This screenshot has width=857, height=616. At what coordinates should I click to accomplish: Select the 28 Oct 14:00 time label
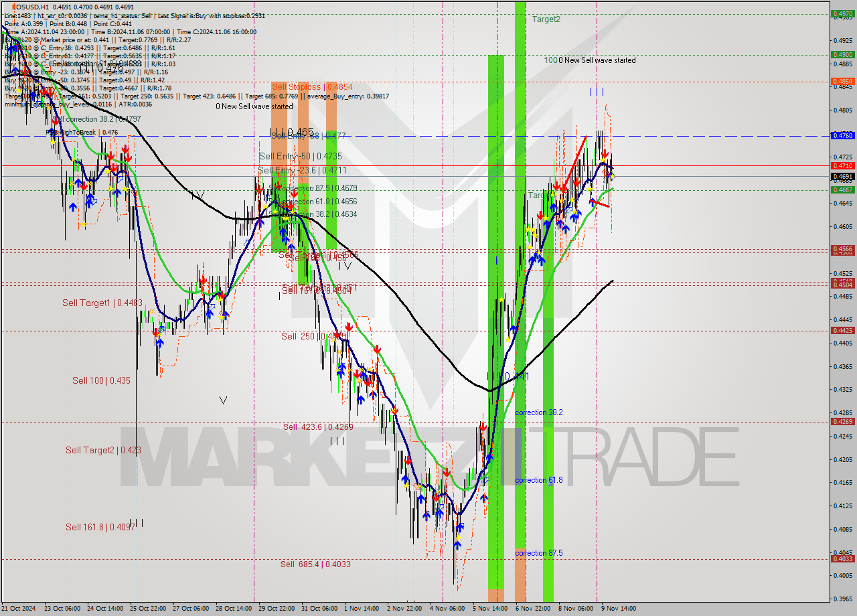(x=234, y=609)
